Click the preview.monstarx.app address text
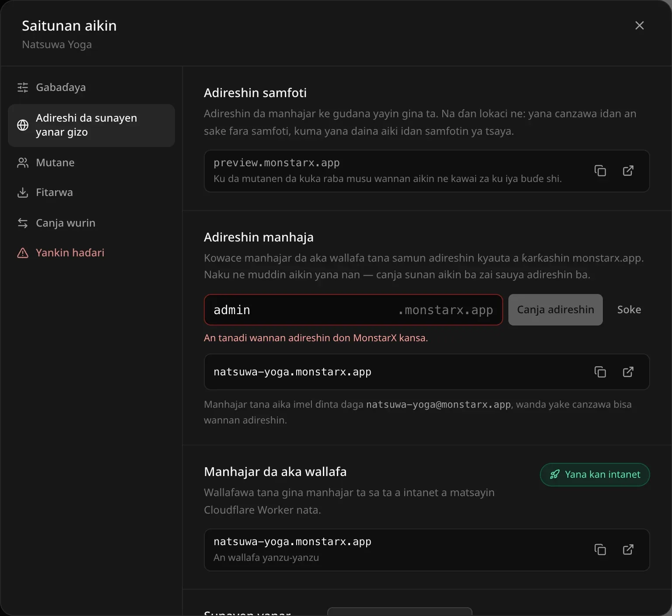This screenshot has height=616, width=672. pyautogui.click(x=276, y=163)
